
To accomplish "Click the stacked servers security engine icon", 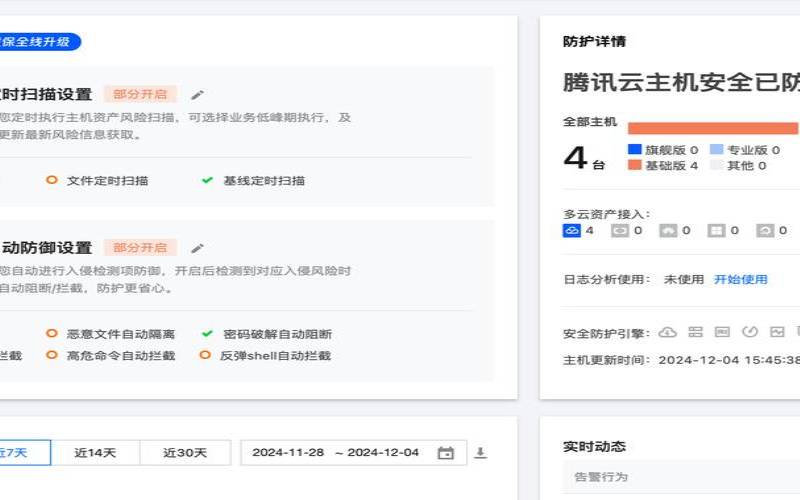I will click(x=695, y=332).
